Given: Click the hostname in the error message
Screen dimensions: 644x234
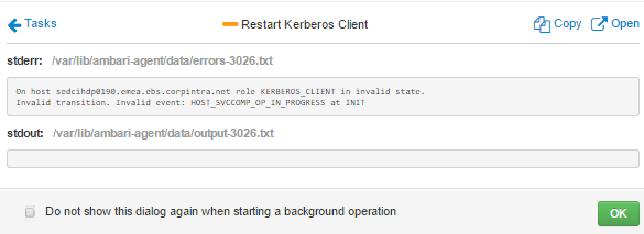Looking at the screenshot, I should pos(123,92).
